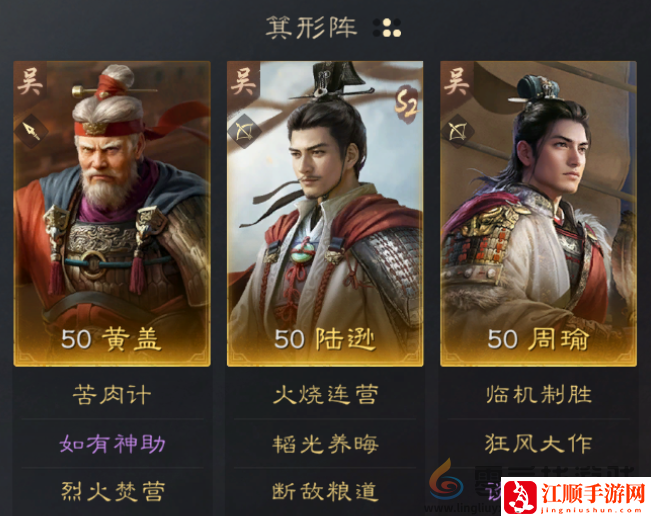The width and height of the screenshot is (651, 516).
Task: Open the 周瑜 hero portrait card
Action: coord(538,214)
